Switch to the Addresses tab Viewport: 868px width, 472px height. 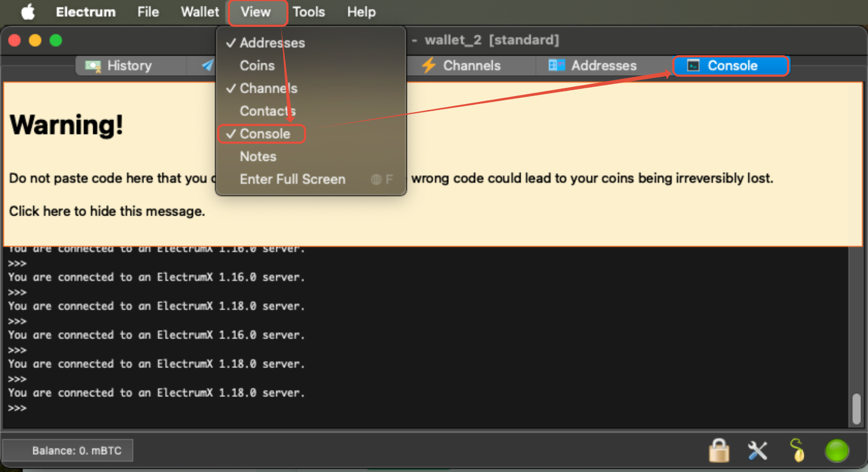pos(604,65)
